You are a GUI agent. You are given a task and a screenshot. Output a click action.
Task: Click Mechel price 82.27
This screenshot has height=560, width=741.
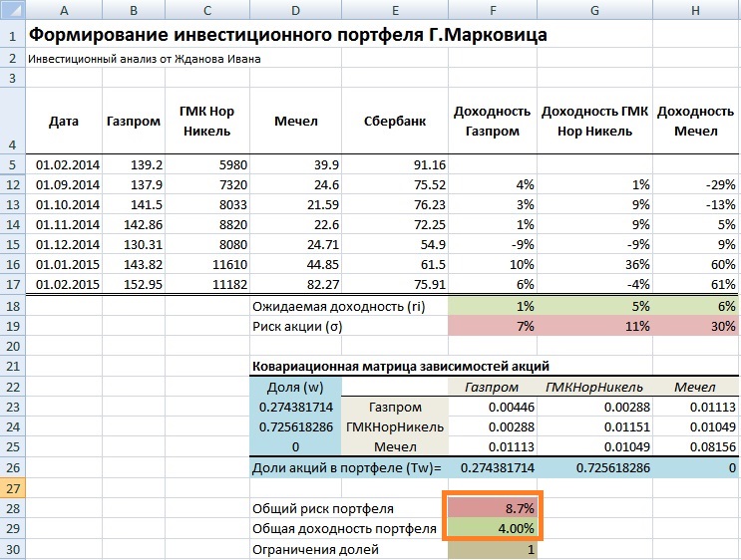(x=296, y=284)
